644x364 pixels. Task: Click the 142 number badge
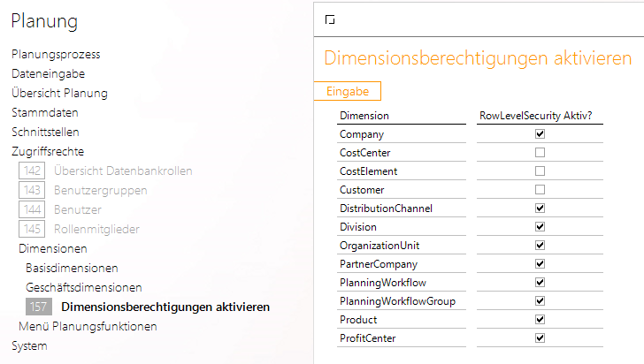32,171
